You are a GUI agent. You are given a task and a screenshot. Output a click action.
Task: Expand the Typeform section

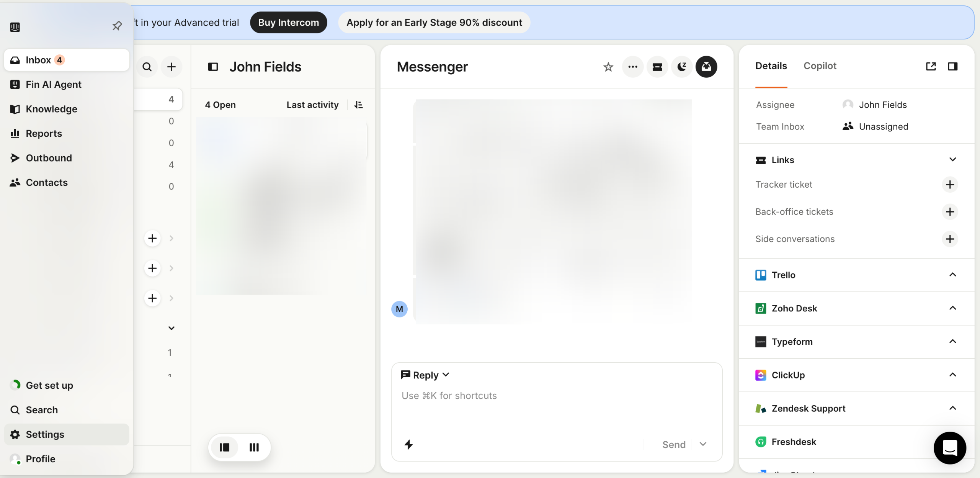pos(952,342)
